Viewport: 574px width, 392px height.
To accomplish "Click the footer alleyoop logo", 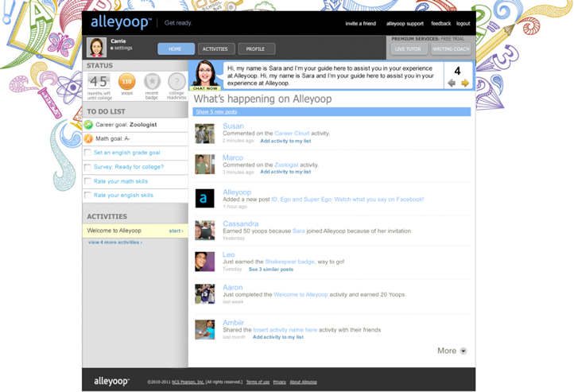I will coord(111,381).
